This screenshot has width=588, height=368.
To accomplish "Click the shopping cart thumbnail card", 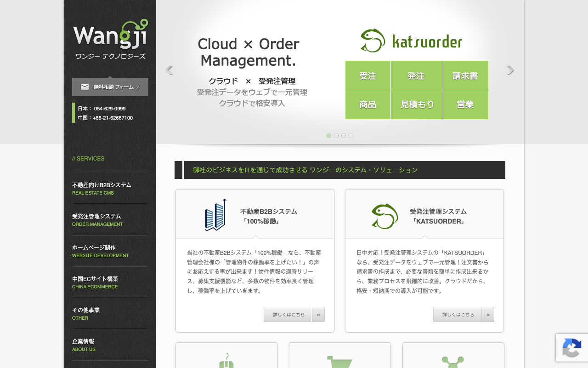I will pos(340,355).
